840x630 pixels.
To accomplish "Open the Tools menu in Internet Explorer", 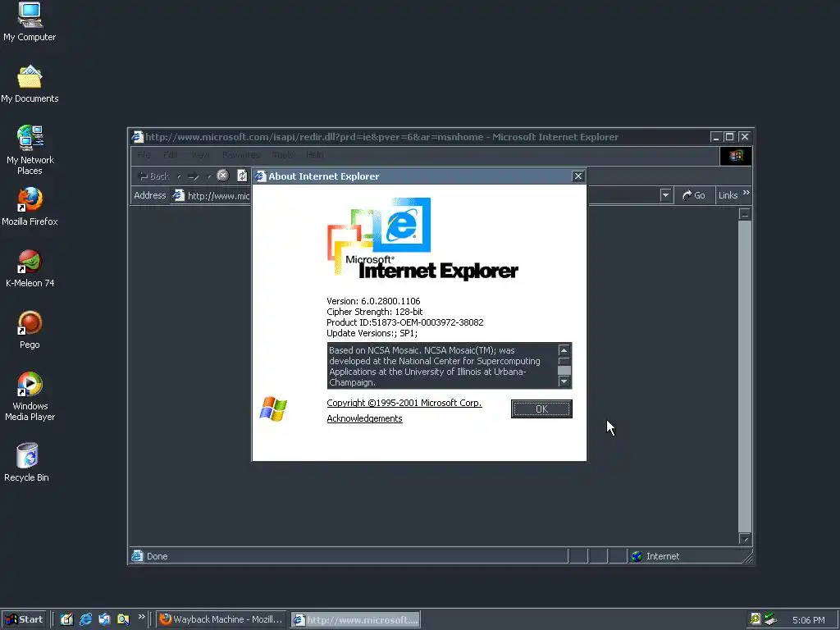I will 283,155.
